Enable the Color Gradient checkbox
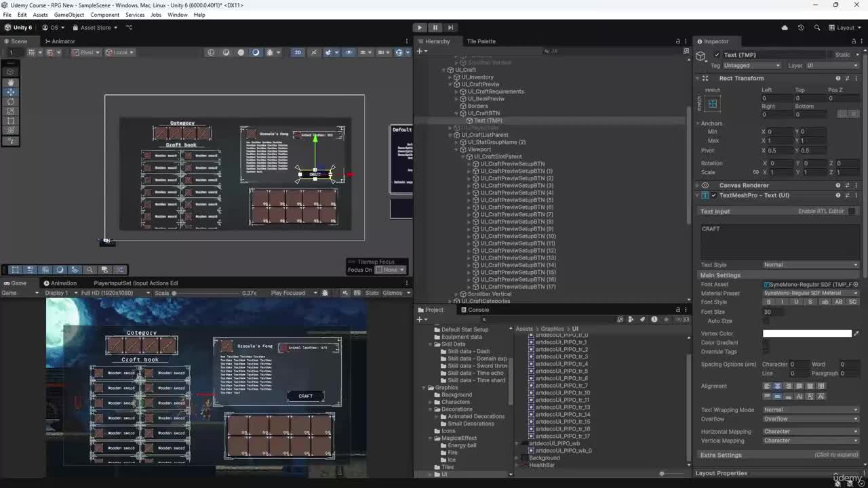868x488 pixels. [x=766, y=343]
